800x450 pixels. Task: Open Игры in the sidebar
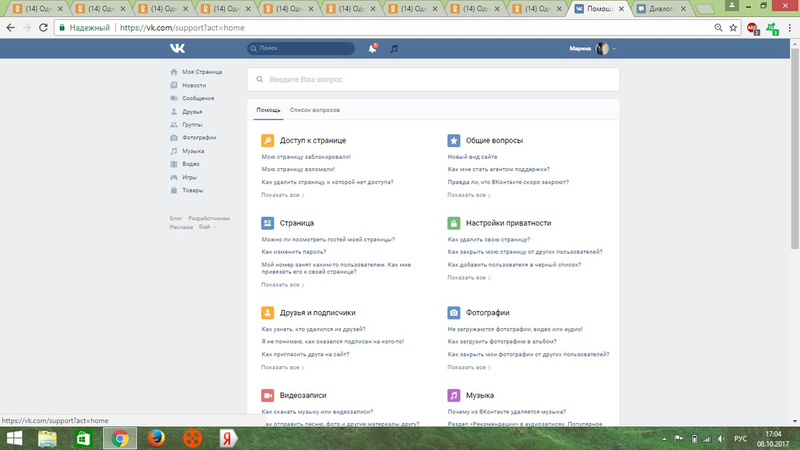coord(190,176)
